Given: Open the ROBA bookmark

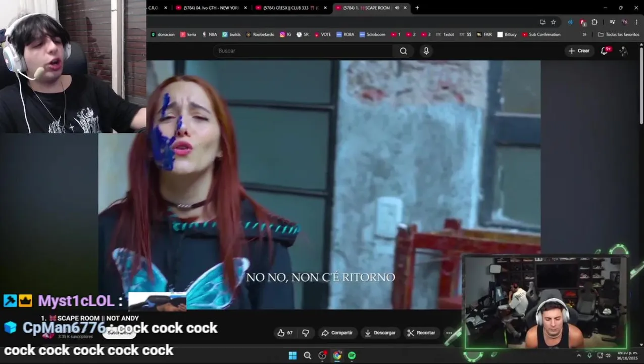Looking at the screenshot, I should [345, 34].
